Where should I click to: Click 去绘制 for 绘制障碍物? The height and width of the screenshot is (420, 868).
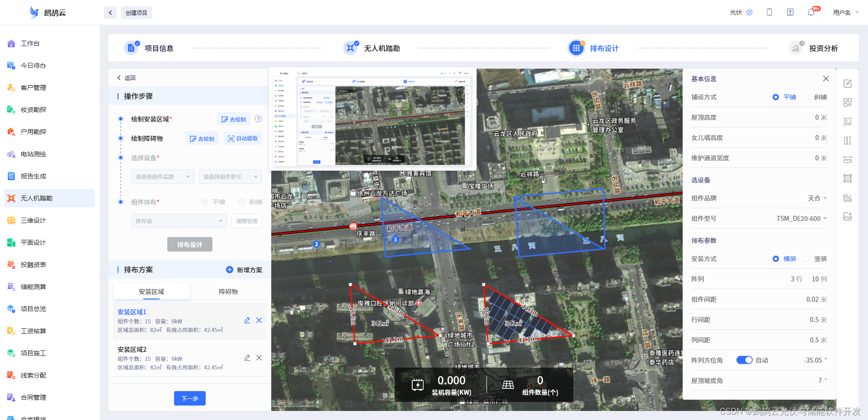[x=202, y=139]
